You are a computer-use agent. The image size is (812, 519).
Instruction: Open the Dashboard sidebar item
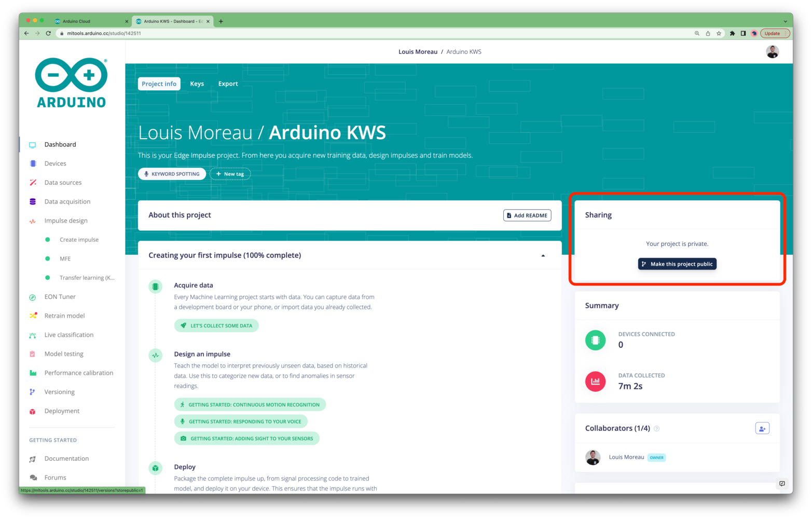click(60, 144)
